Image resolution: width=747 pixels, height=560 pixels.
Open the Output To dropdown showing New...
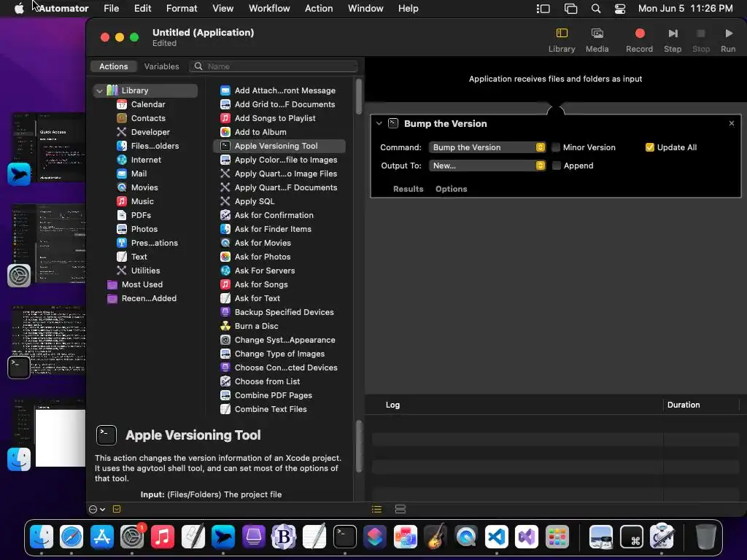click(487, 166)
